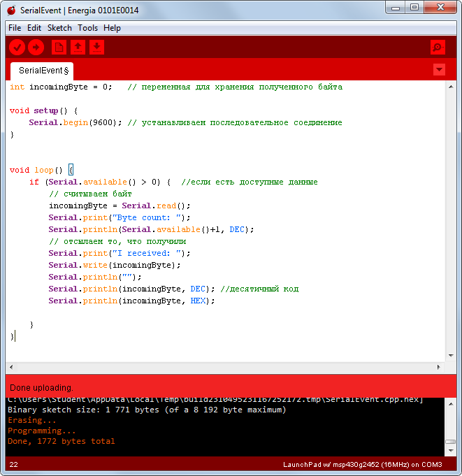This screenshot has height=476, width=462.
Task: Click the console scroll down arrow
Action: (451, 451)
